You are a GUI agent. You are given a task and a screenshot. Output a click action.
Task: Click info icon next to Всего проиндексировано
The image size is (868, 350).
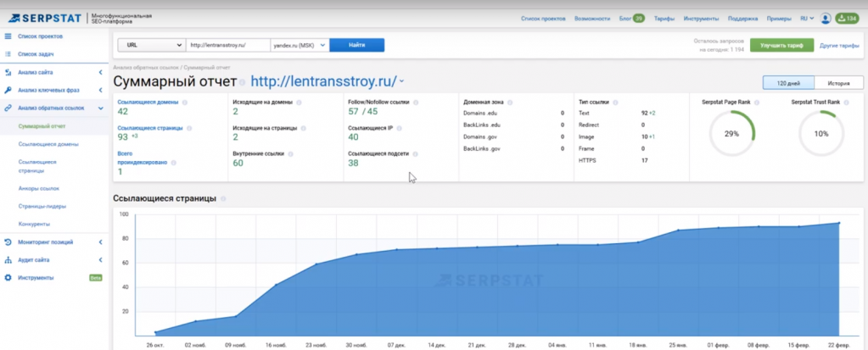click(174, 163)
